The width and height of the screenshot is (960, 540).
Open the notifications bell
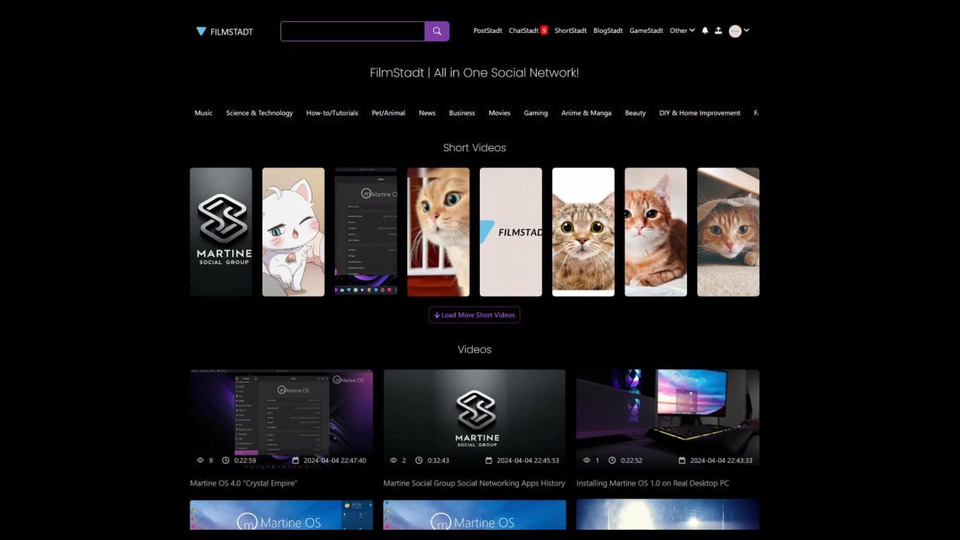click(705, 31)
